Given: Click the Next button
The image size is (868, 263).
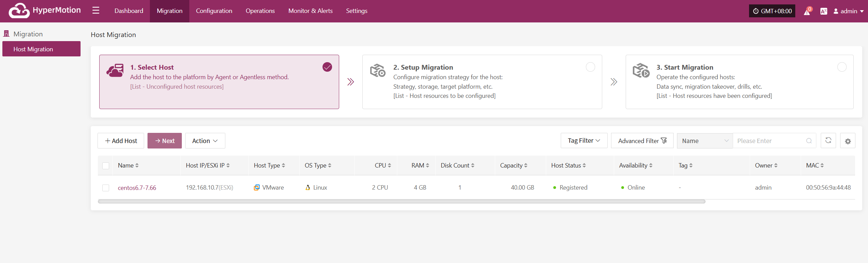Looking at the screenshot, I should [164, 141].
